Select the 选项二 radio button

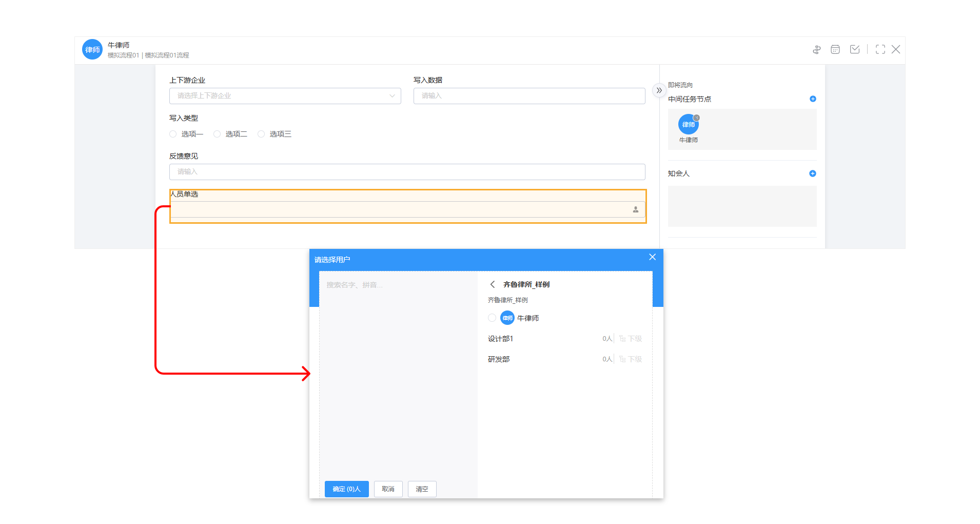(x=217, y=134)
